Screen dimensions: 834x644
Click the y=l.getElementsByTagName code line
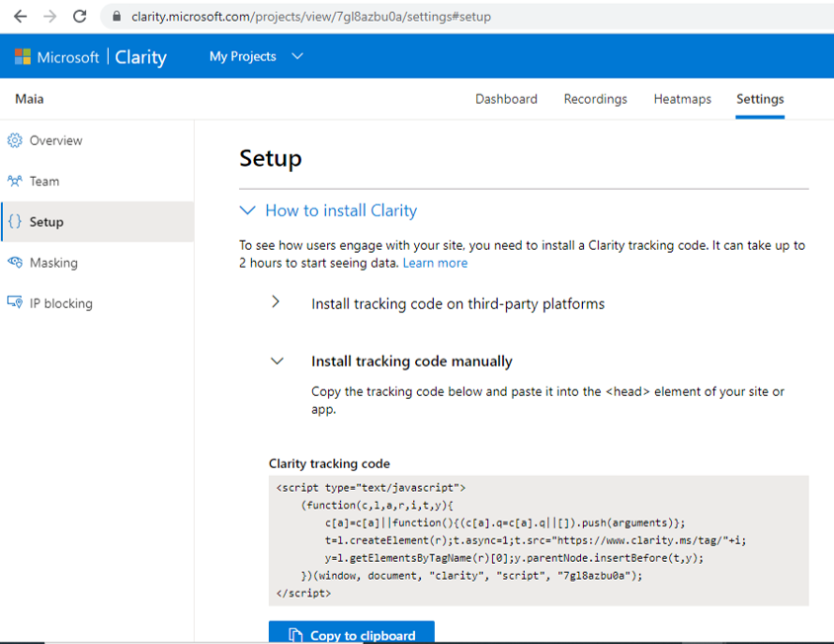514,558
